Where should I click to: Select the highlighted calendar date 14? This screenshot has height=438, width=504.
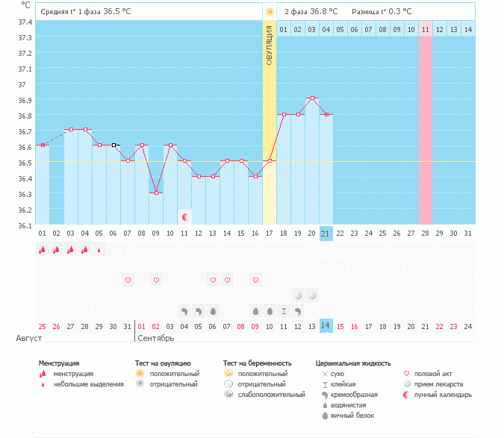tap(326, 326)
